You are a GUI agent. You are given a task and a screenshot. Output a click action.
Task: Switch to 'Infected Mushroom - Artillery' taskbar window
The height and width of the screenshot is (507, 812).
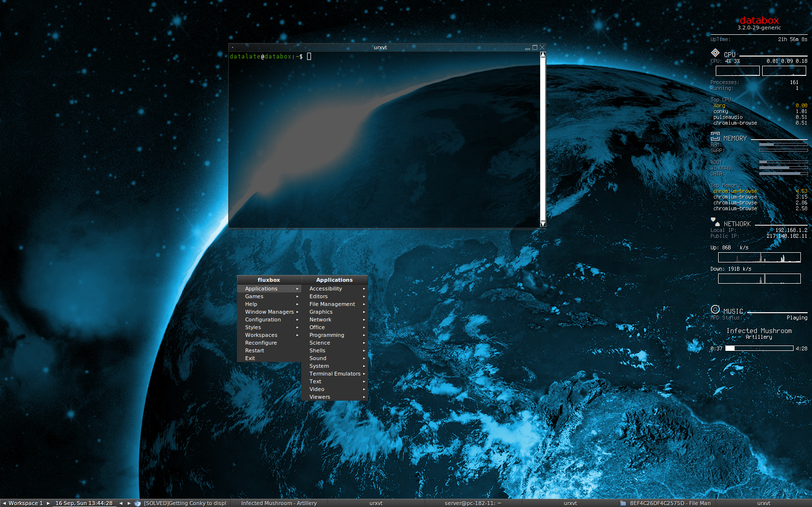click(279, 503)
